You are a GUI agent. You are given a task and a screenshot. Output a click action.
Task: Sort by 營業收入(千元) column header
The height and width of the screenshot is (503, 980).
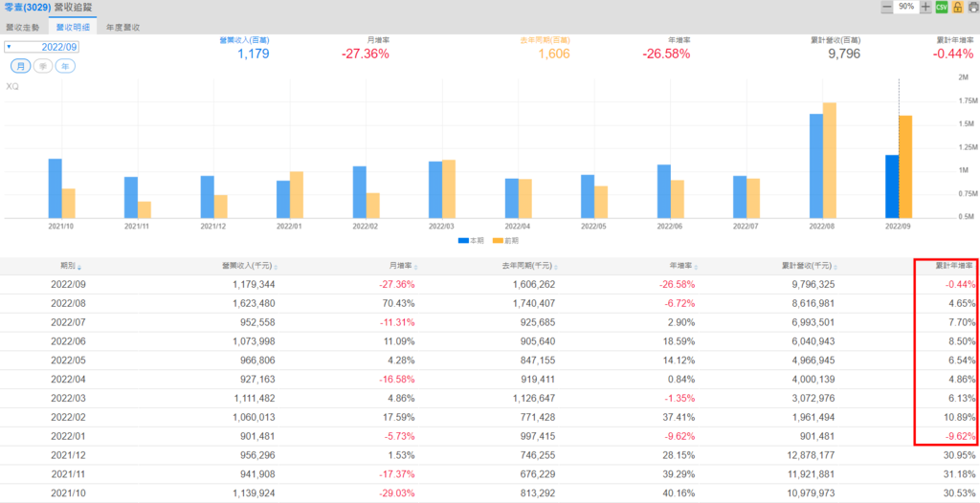pos(250,266)
